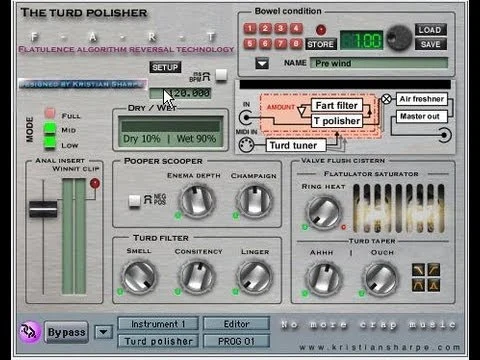Select the bottom-right Turd Taper curve icon
This screenshot has width=480, height=360.
tap(434, 285)
